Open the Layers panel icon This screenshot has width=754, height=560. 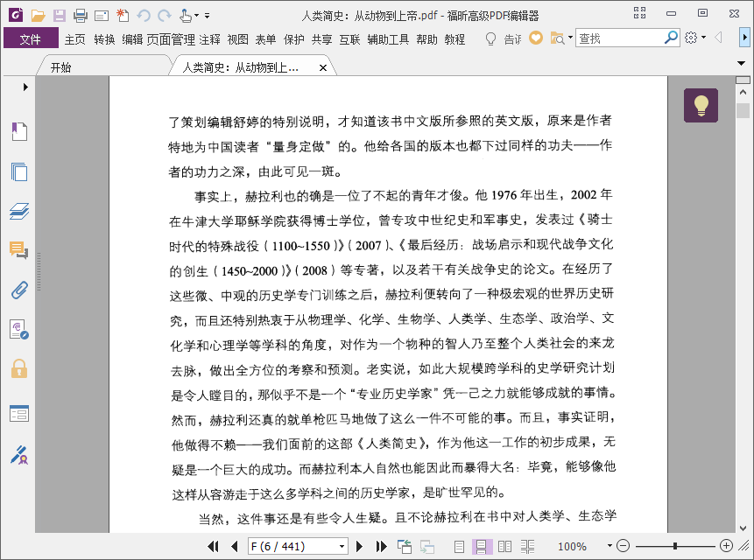tap(19, 211)
